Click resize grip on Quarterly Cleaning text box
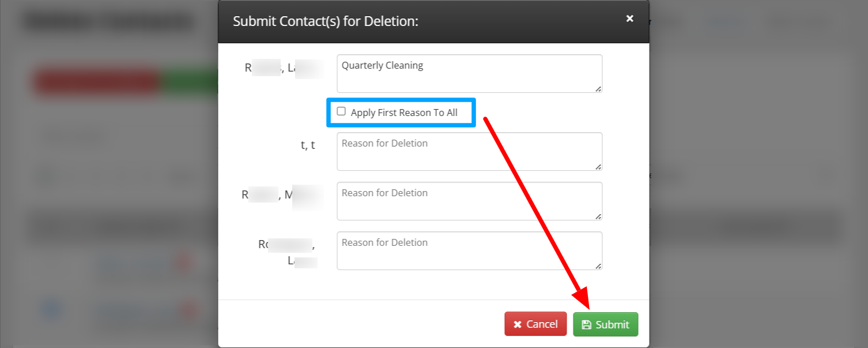The width and height of the screenshot is (868, 348). coord(598,88)
